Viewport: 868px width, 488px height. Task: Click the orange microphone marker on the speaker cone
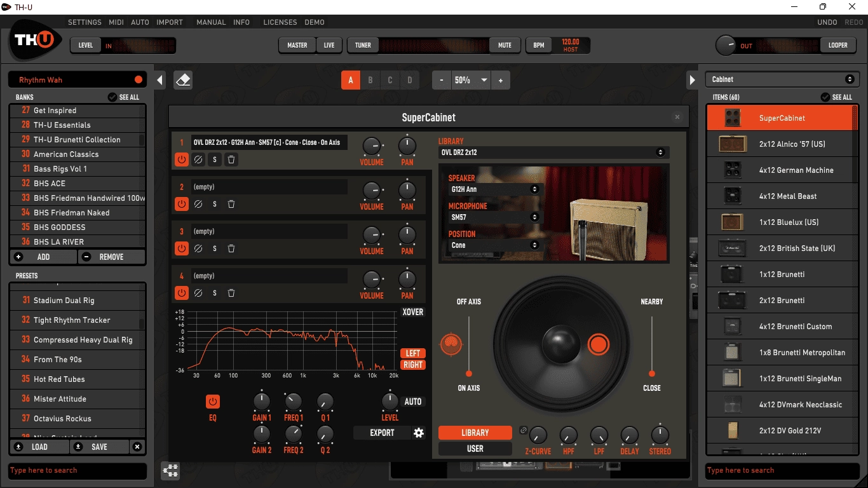coord(599,344)
